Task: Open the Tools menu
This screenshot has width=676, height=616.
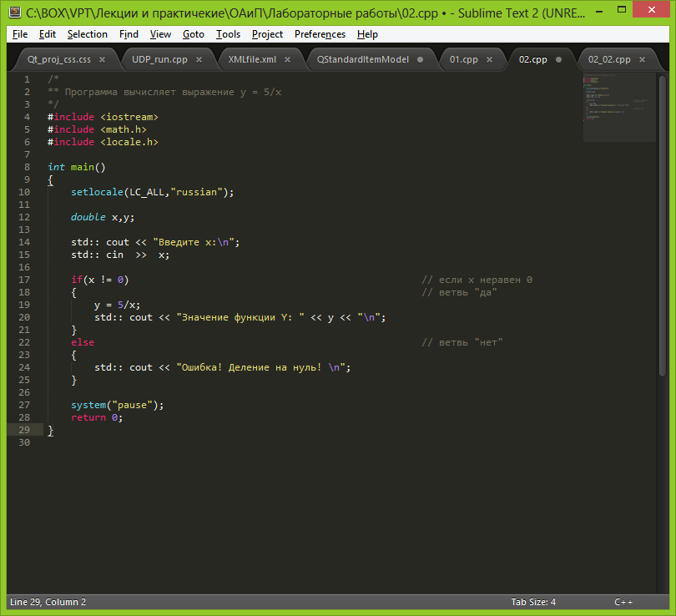Action: click(x=228, y=34)
